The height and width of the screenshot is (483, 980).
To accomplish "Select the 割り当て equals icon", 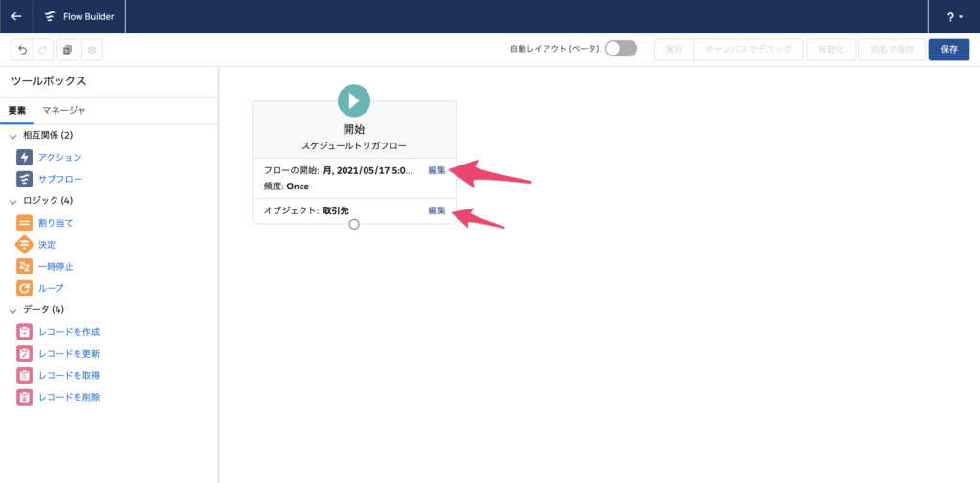I will click(x=24, y=223).
